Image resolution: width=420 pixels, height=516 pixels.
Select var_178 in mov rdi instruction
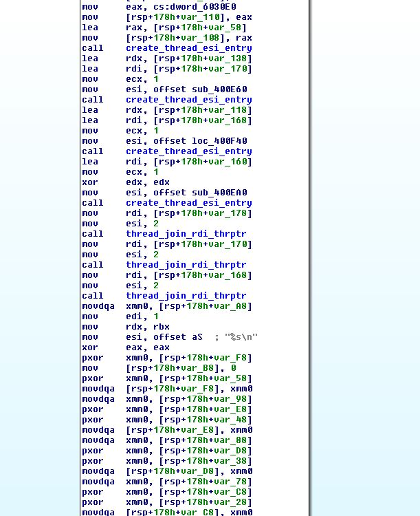(x=228, y=213)
